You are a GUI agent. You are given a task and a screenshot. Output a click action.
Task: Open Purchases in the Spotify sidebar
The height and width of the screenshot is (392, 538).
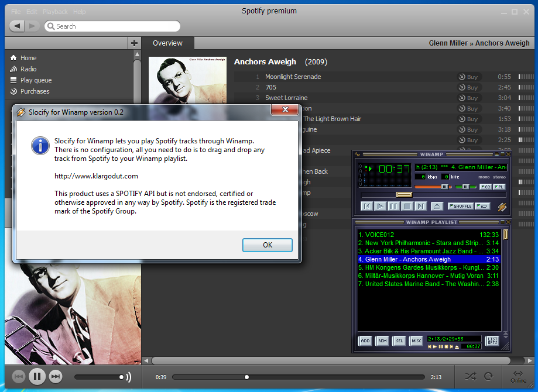point(29,91)
